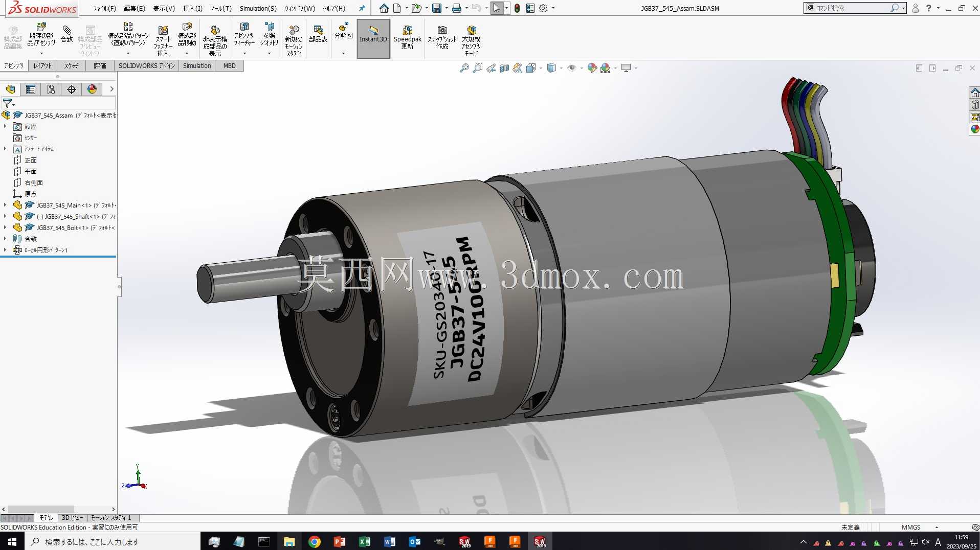
Task: Switch to the SOLIDWORKS アドイン tab
Action: pos(147,65)
